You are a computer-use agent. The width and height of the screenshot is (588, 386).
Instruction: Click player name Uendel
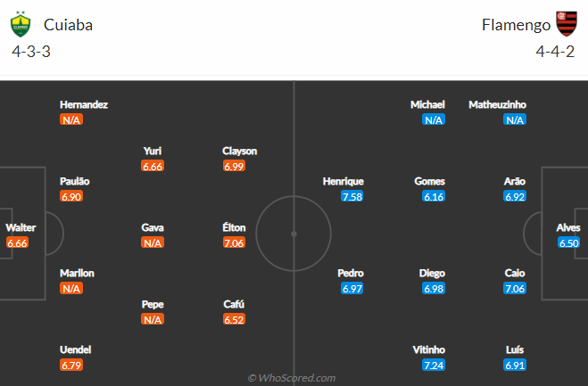click(75, 350)
